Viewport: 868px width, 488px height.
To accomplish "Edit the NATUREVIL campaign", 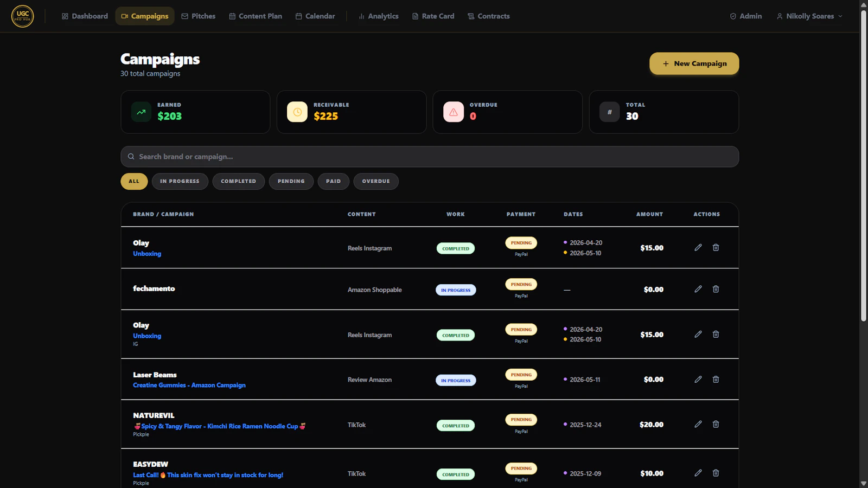I will [698, 424].
